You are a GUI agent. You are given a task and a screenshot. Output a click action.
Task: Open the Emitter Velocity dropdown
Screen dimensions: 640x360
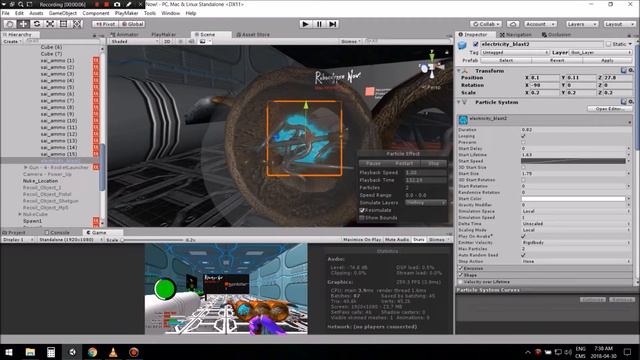576,242
